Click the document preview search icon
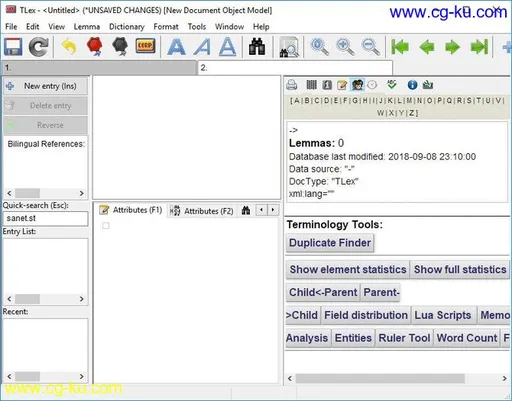The width and height of the screenshot is (512, 401). click(289, 47)
